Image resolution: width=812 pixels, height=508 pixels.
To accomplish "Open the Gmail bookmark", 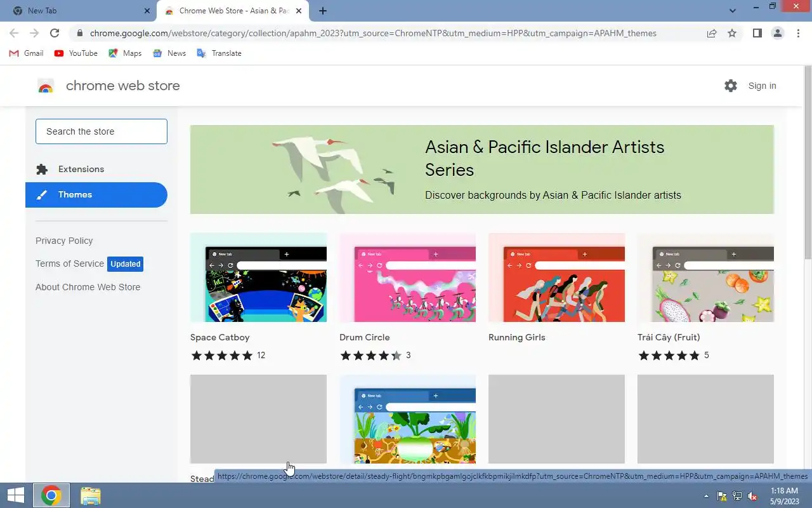I will 27,53.
